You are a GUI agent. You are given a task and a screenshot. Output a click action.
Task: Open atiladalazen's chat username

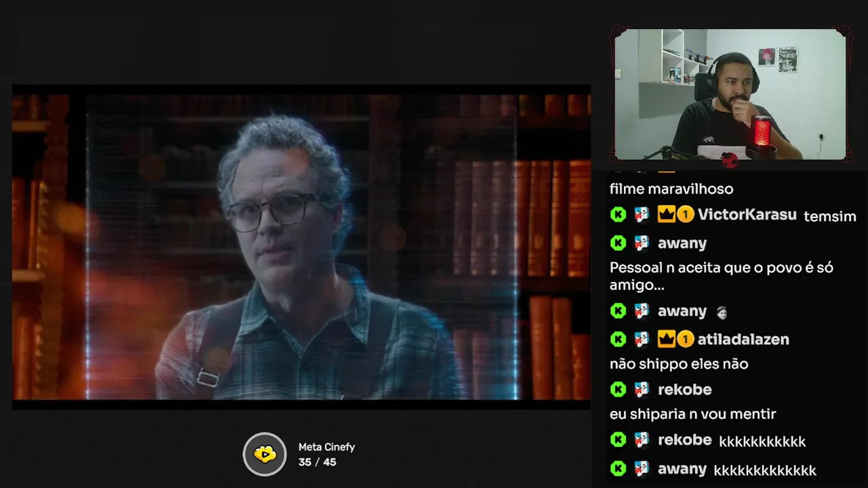pos(743,339)
